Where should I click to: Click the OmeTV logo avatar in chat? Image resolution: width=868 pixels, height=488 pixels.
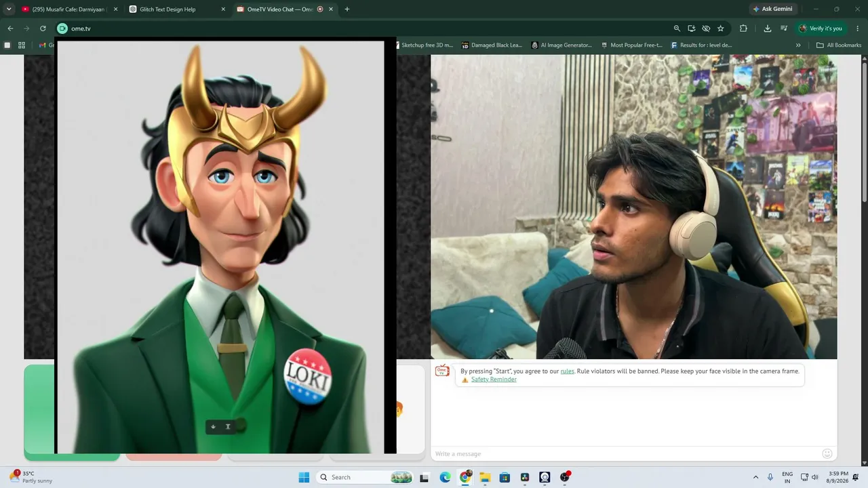[442, 371]
